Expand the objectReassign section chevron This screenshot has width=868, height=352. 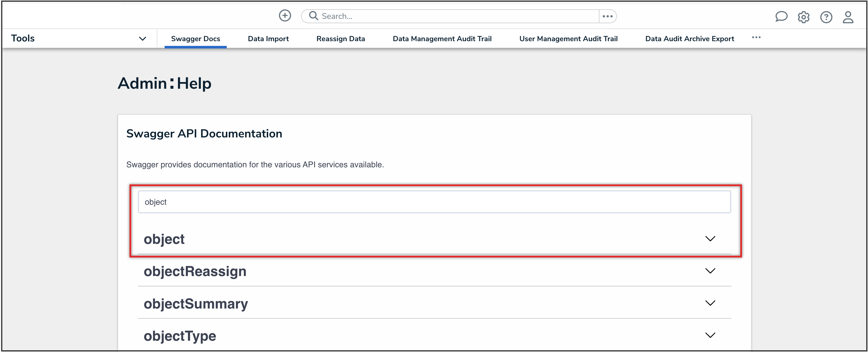coord(710,271)
